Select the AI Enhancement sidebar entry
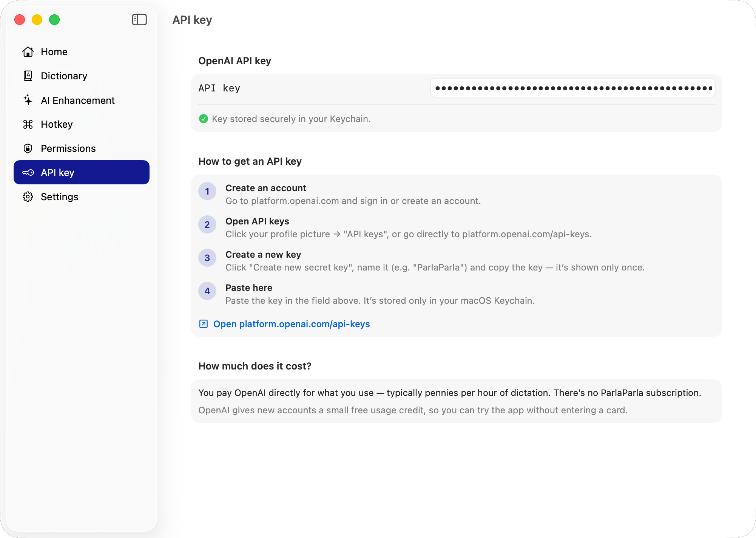 [x=78, y=100]
